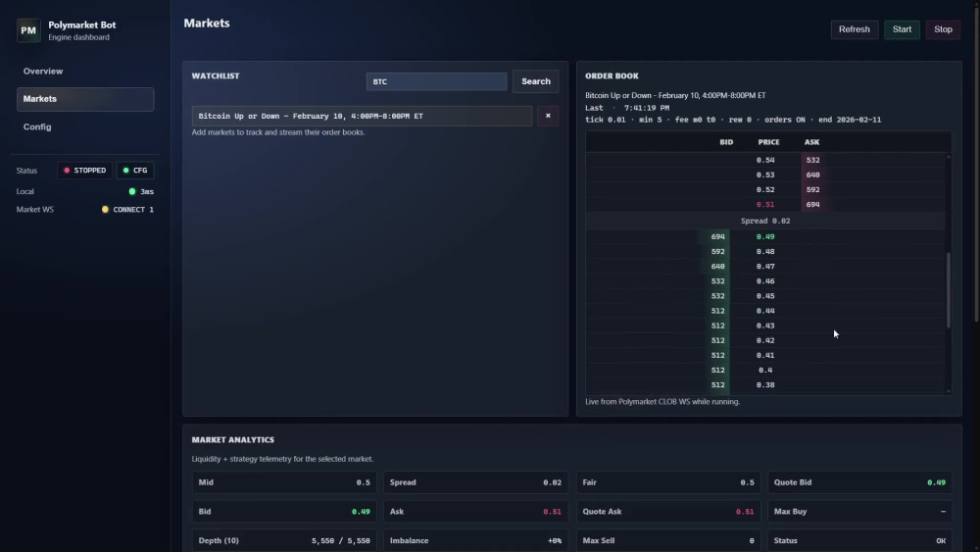
Task: Click the Refresh button
Action: click(854, 29)
